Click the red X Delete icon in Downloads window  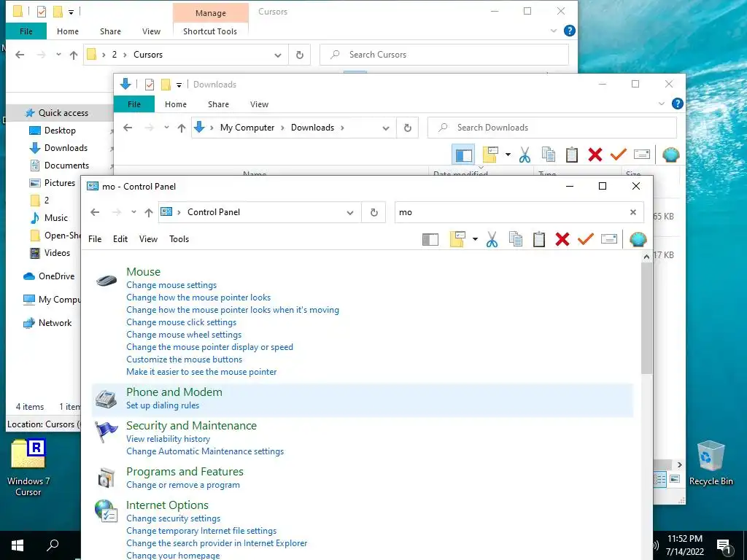(595, 155)
